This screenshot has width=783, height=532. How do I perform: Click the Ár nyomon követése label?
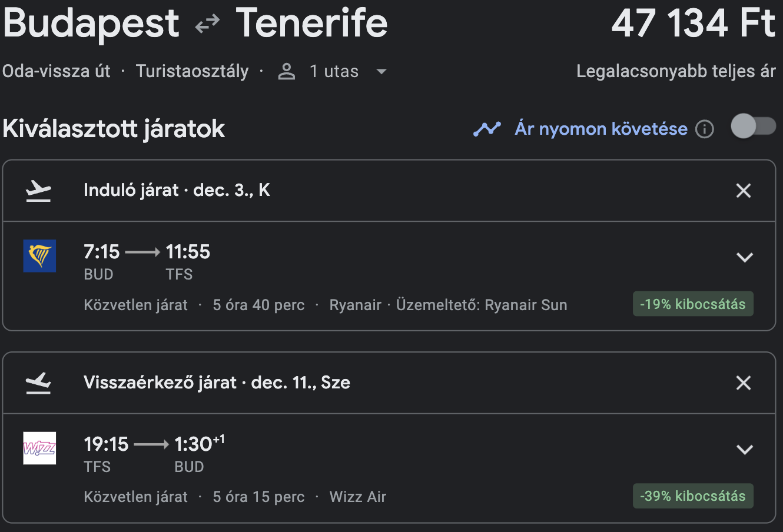601,128
